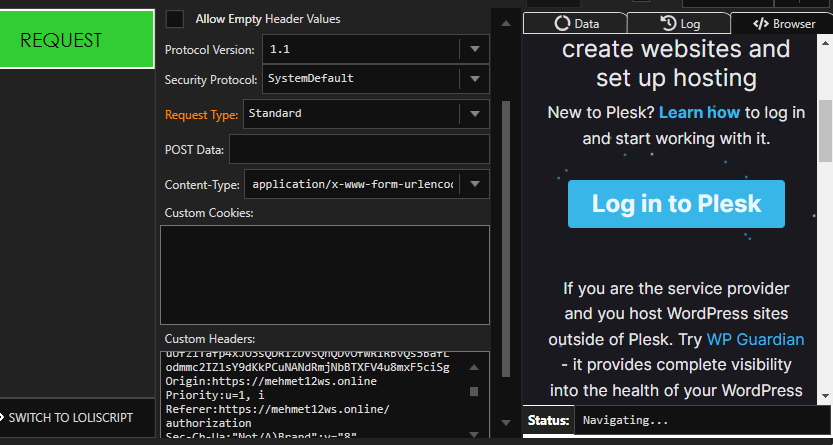Open the Learn how link

click(699, 113)
